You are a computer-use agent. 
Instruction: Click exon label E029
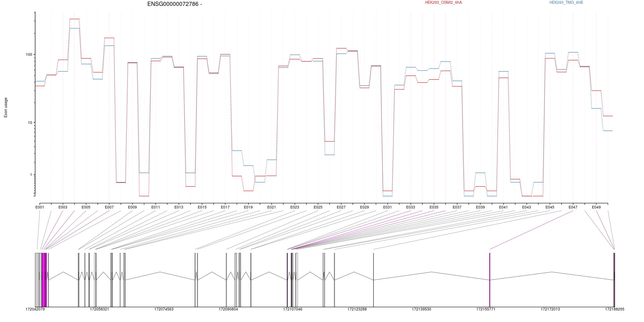point(364,207)
